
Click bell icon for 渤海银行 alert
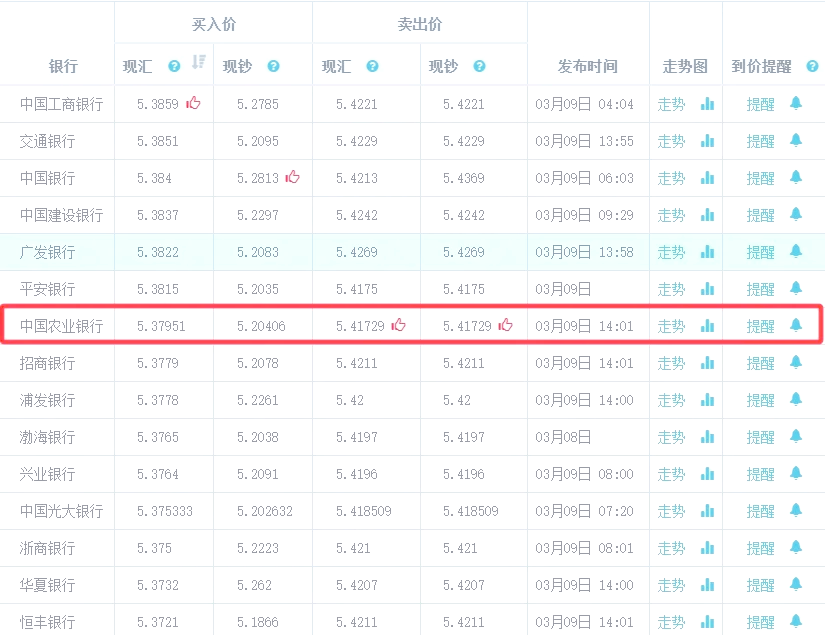pos(796,436)
